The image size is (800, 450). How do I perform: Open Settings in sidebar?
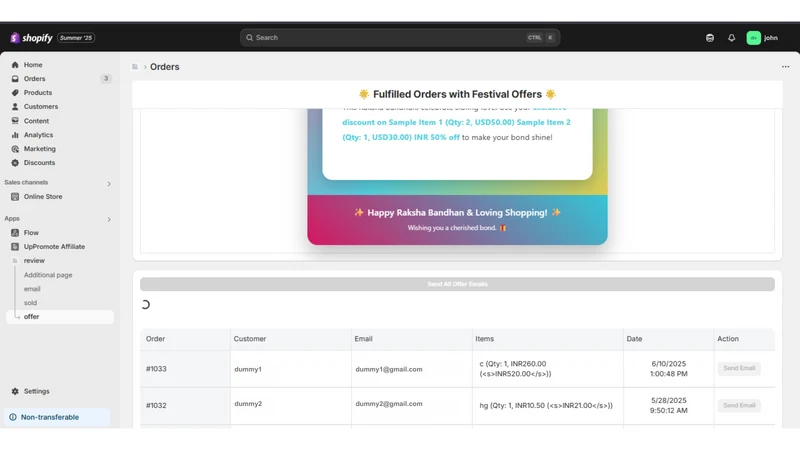click(36, 391)
